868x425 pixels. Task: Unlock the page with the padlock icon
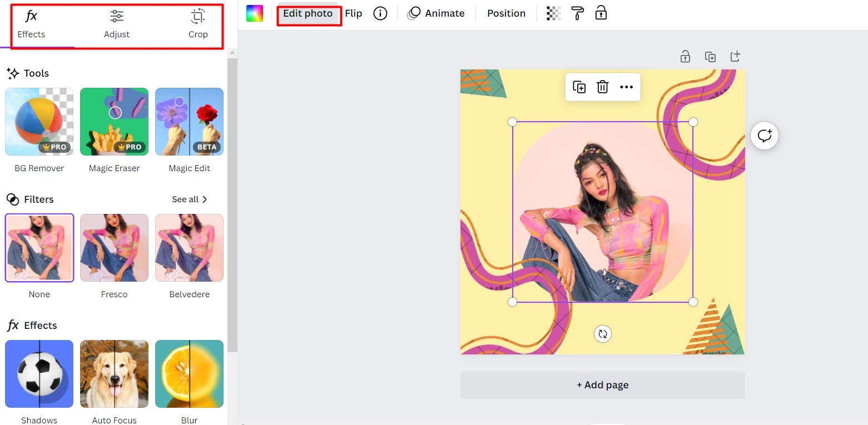[685, 56]
